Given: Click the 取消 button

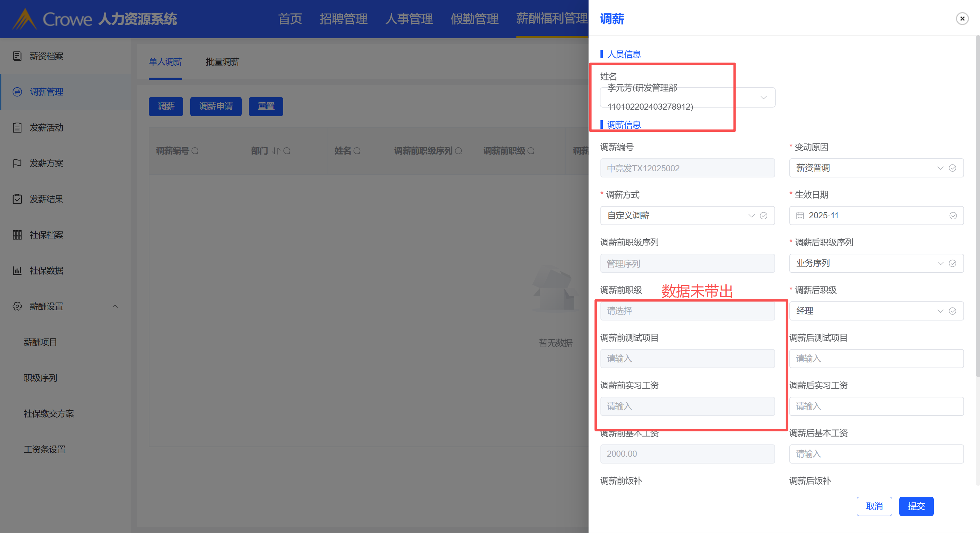Looking at the screenshot, I should coord(874,506).
